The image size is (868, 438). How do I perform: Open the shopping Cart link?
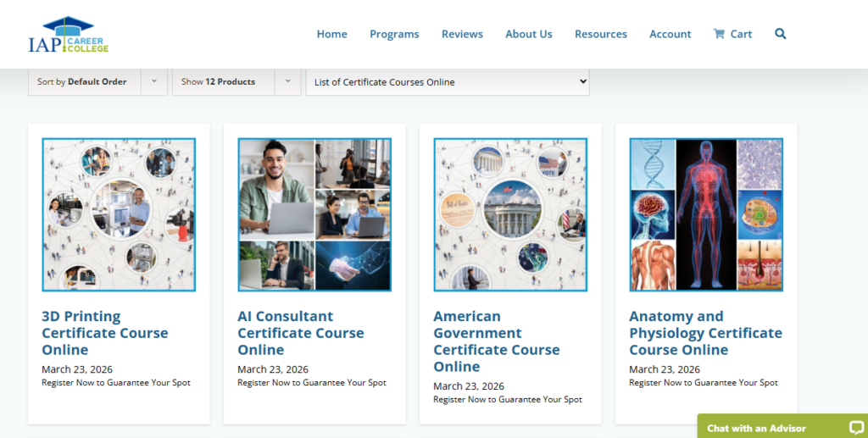732,34
